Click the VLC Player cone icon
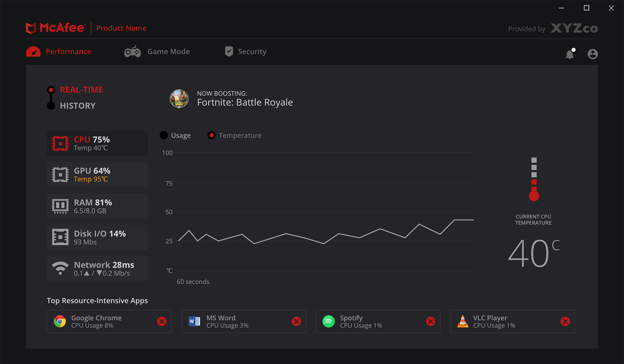Image resolution: width=624 pixels, height=364 pixels. tap(463, 321)
